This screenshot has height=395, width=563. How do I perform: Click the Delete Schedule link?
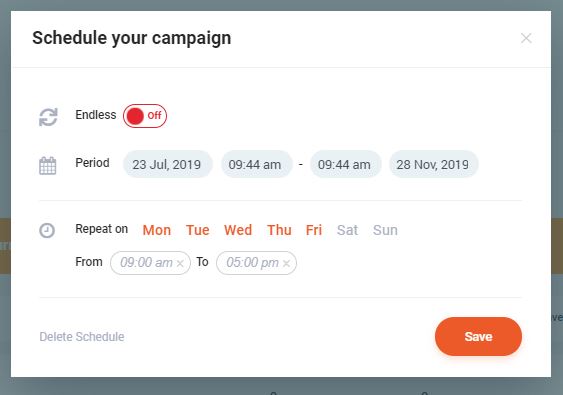[x=82, y=336]
